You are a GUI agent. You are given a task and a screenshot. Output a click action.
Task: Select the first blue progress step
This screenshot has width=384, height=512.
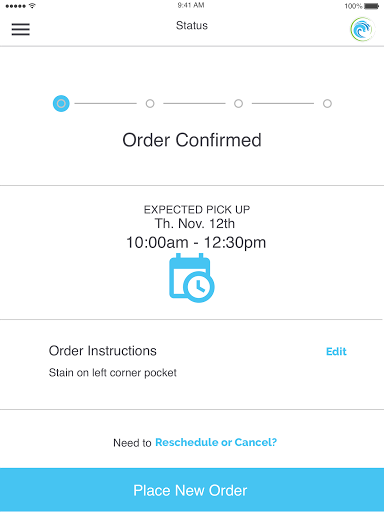(61, 104)
